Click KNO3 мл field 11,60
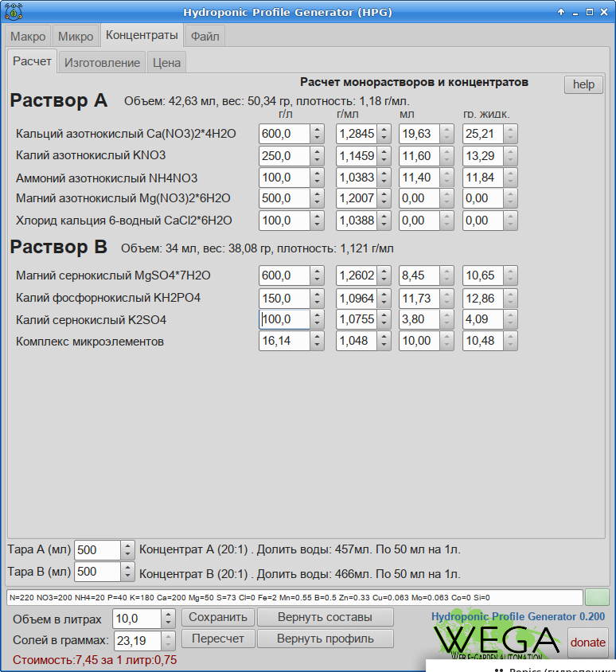Image resolution: width=616 pixels, height=672 pixels. (x=419, y=156)
